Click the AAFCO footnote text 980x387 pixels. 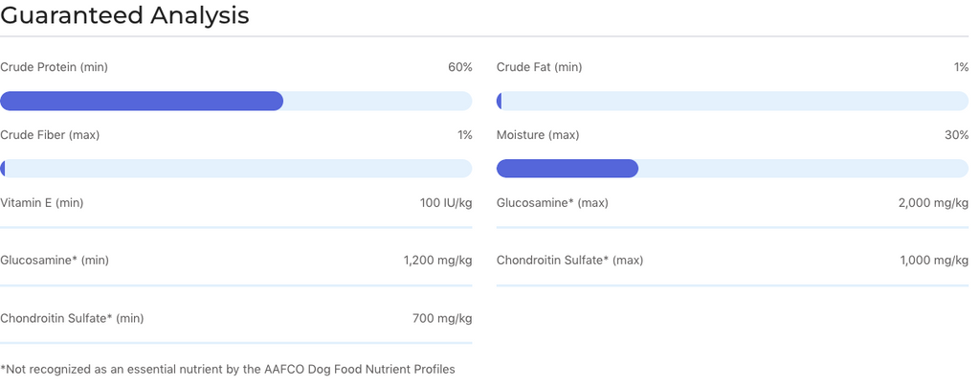pos(228,369)
